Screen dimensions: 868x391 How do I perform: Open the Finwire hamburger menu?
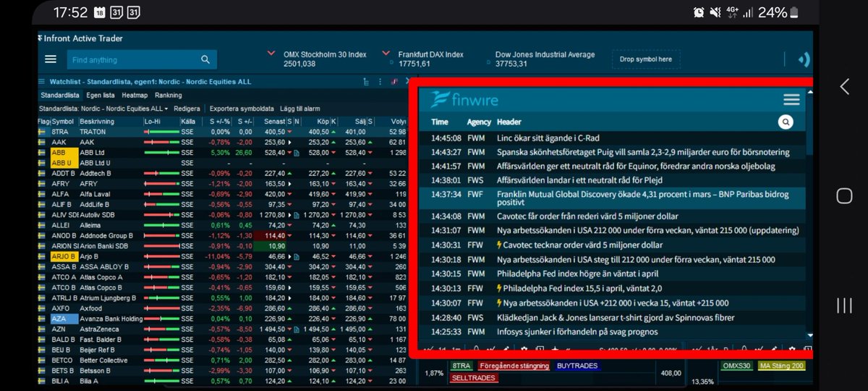(x=791, y=99)
